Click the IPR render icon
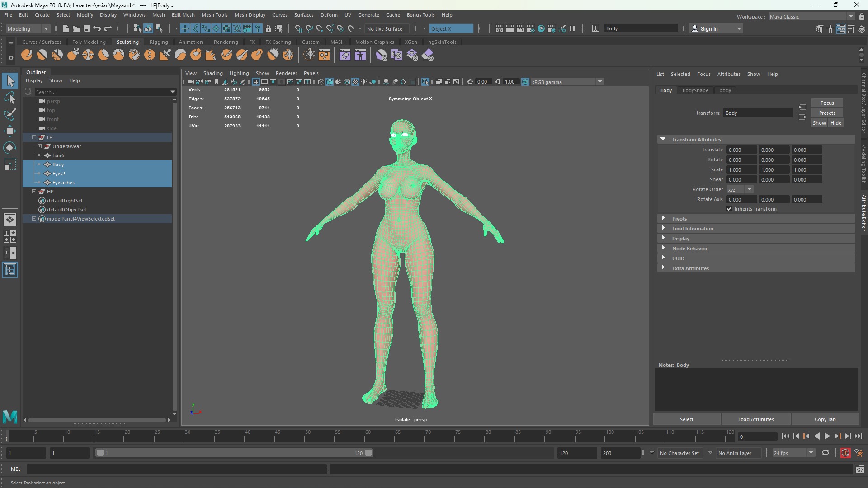The image size is (868, 488). (520, 28)
